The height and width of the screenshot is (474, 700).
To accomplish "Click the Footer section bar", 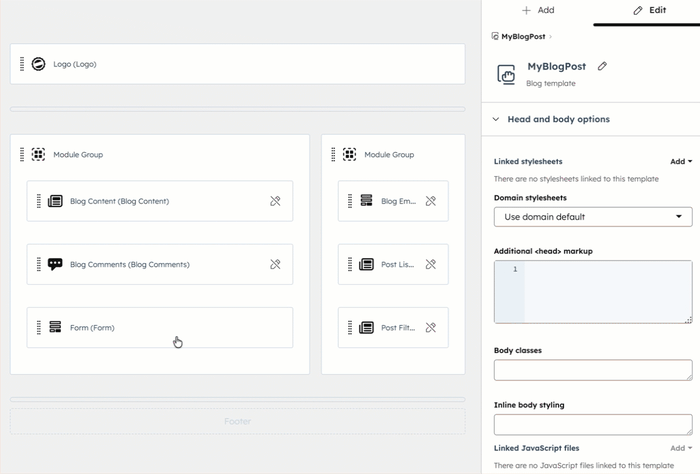I will coord(237,421).
